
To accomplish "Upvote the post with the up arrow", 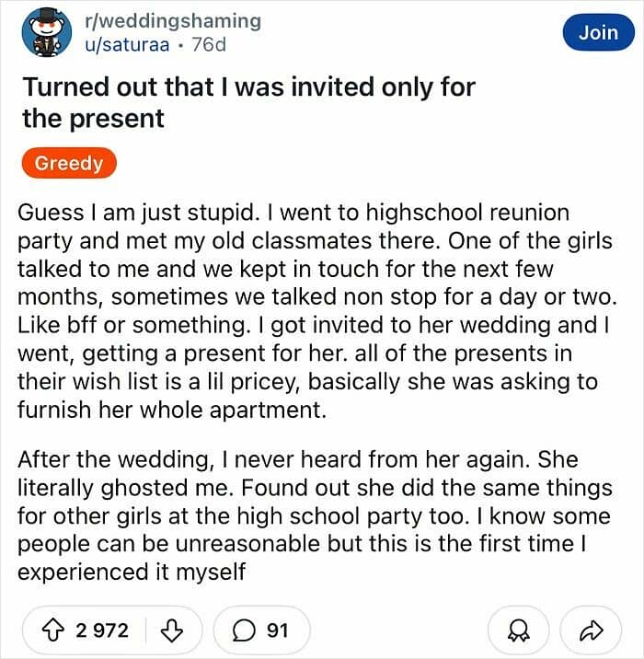I will coord(53,630).
